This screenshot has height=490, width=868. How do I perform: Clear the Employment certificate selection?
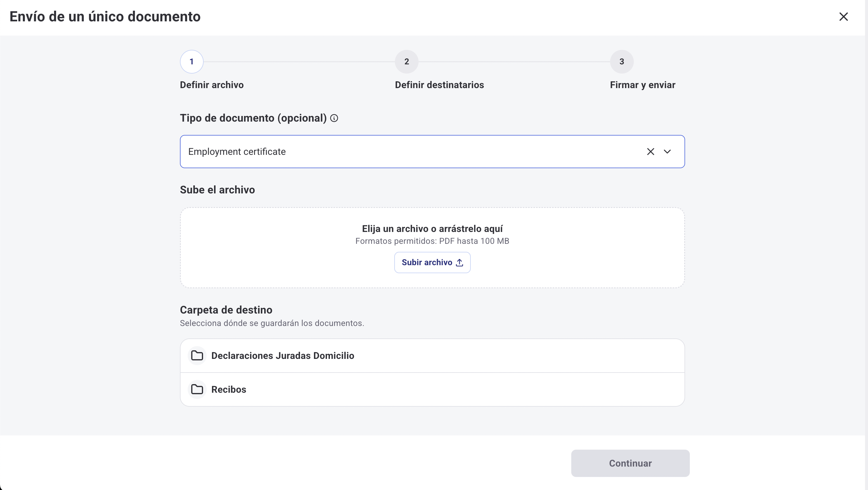coord(650,152)
